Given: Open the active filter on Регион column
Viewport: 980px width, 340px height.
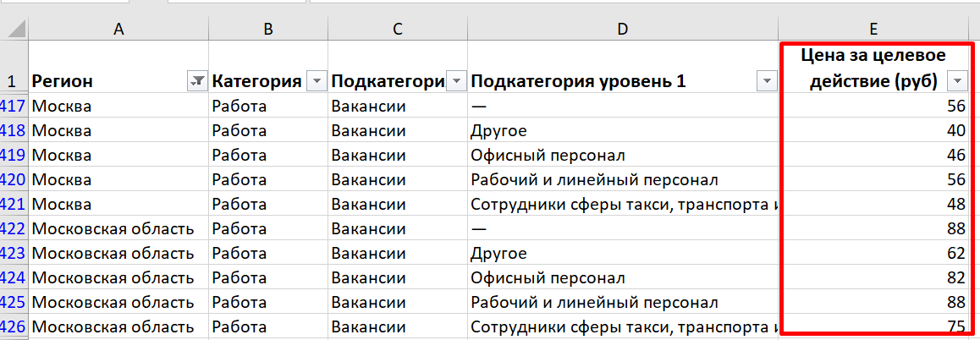Looking at the screenshot, I should pos(195,81).
